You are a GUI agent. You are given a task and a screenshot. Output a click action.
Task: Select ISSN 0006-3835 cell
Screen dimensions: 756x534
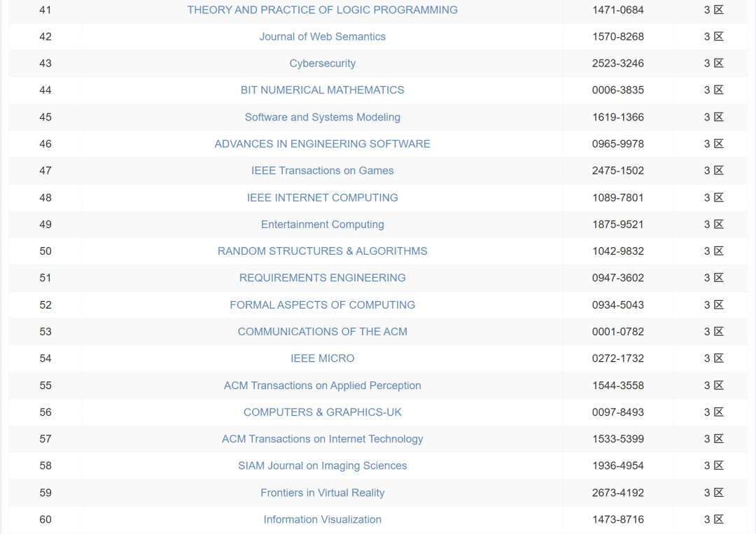(617, 90)
